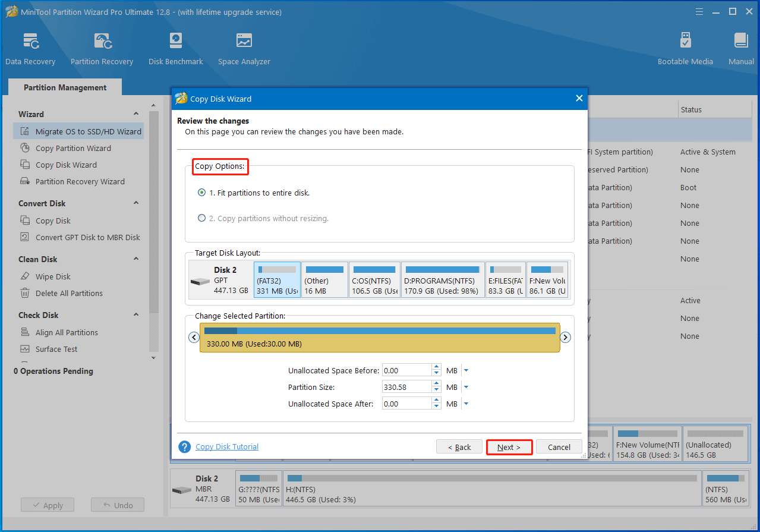This screenshot has height=532, width=760.
Task: Choose Delete All Partitions in the sidebar
Action: pyautogui.click(x=69, y=293)
